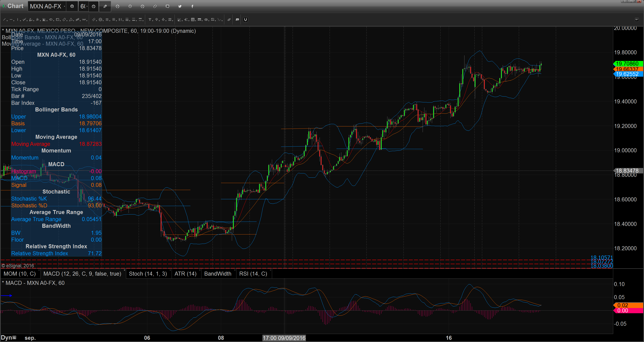Click the MACD pane orange 0.02 label

point(628,305)
